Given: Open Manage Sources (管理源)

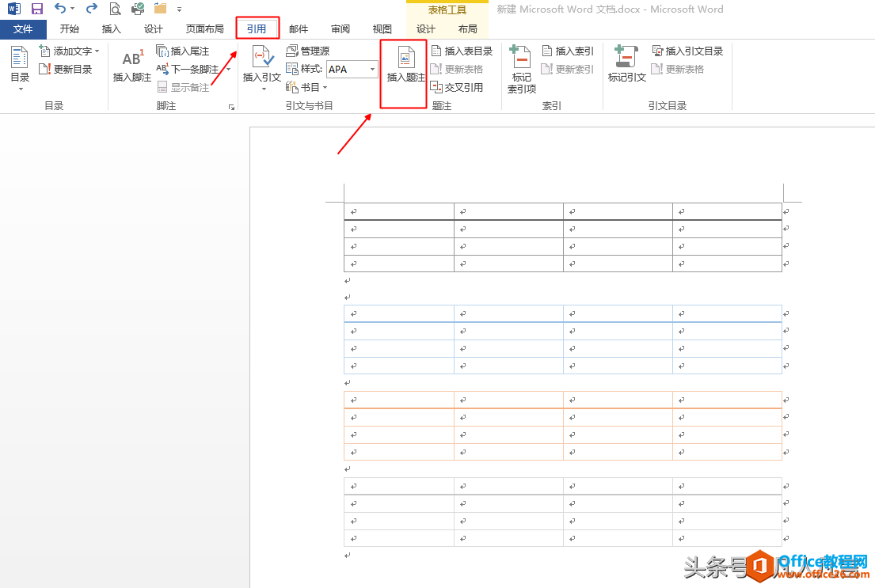Looking at the screenshot, I should click(307, 51).
